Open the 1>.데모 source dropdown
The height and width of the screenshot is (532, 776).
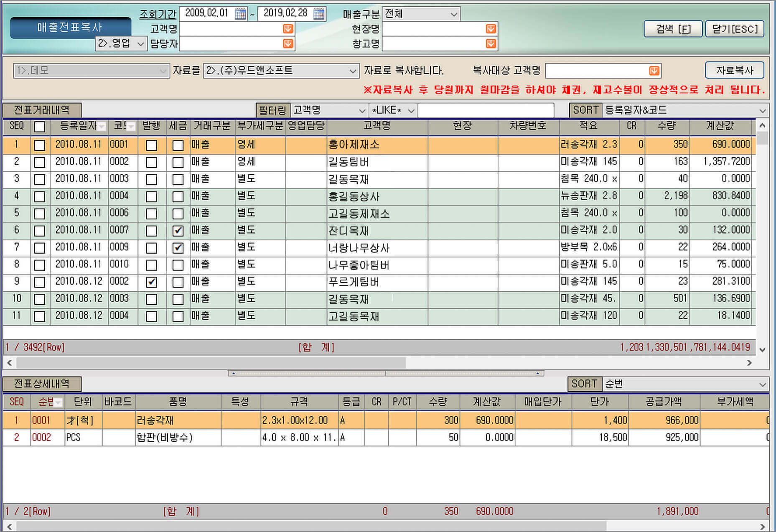pyautogui.click(x=91, y=71)
